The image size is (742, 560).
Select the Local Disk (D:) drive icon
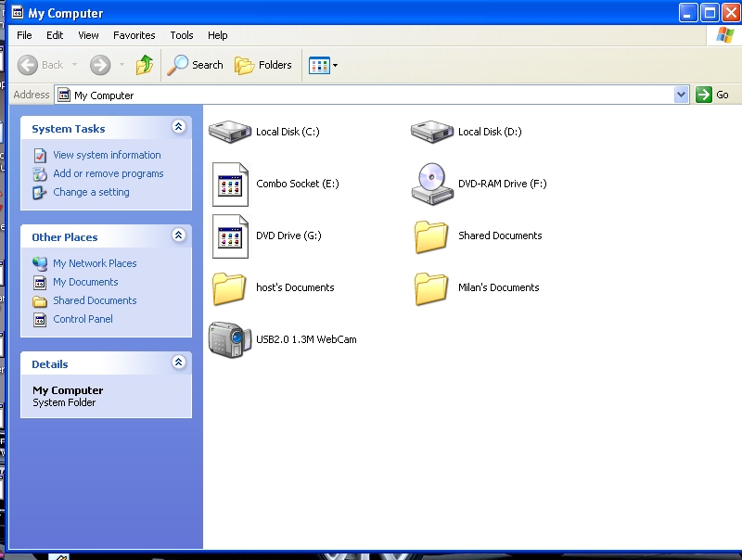(x=432, y=132)
